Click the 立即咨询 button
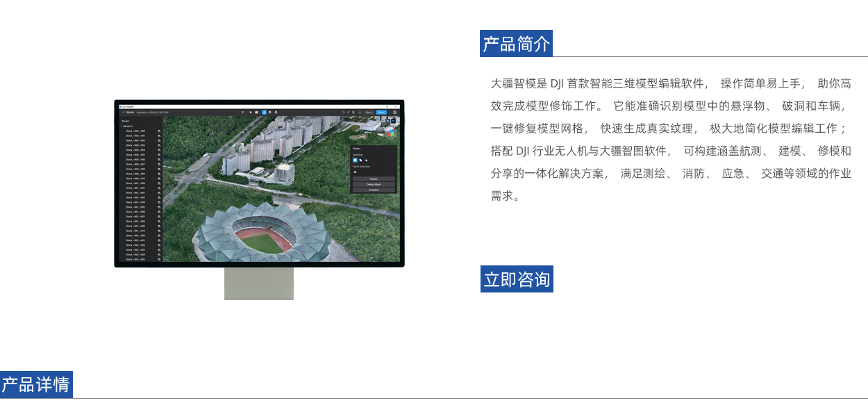This screenshot has height=412, width=868. tap(517, 279)
